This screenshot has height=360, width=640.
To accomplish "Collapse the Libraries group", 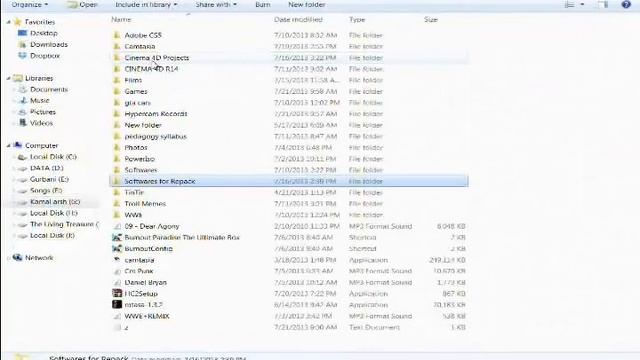I will point(9,78).
